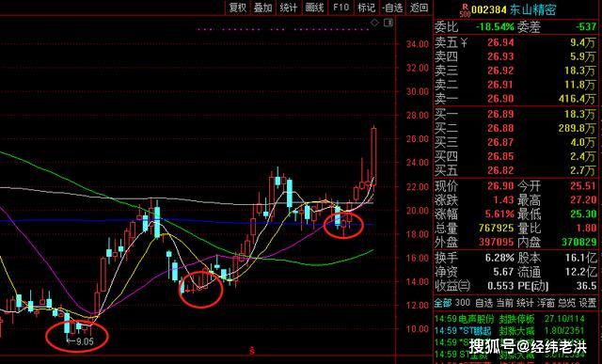This screenshot has width=602, height=364.
Task: Select the 买三 price 26.87
Action: [500, 142]
